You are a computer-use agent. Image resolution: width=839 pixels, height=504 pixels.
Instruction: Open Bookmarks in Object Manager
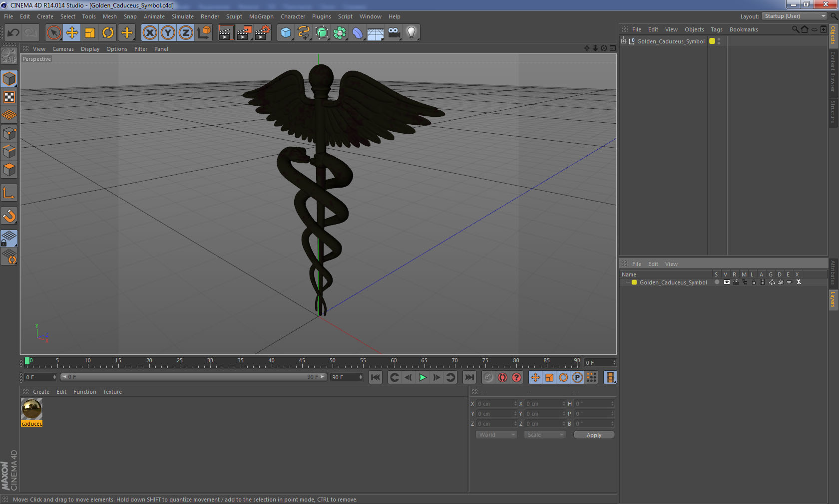[x=744, y=29]
